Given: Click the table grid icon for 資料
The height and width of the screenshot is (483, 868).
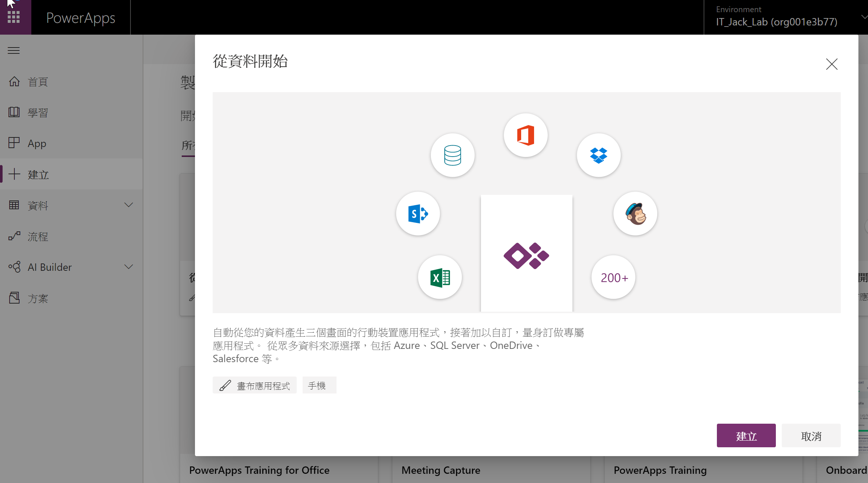Looking at the screenshot, I should [x=14, y=205].
